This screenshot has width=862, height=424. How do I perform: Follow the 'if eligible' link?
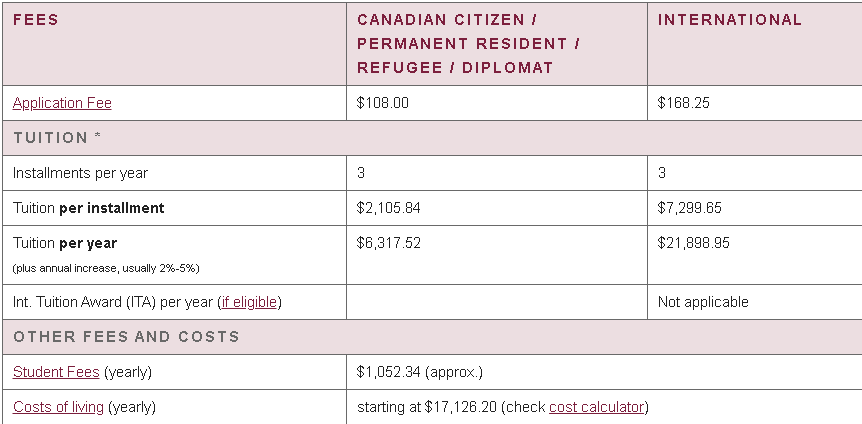pyautogui.click(x=250, y=302)
